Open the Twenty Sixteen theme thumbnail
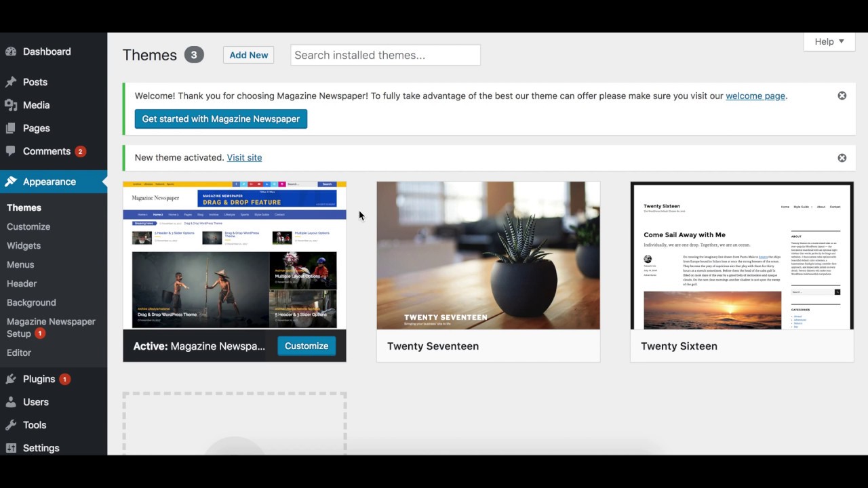The height and width of the screenshot is (488, 868). [742, 256]
